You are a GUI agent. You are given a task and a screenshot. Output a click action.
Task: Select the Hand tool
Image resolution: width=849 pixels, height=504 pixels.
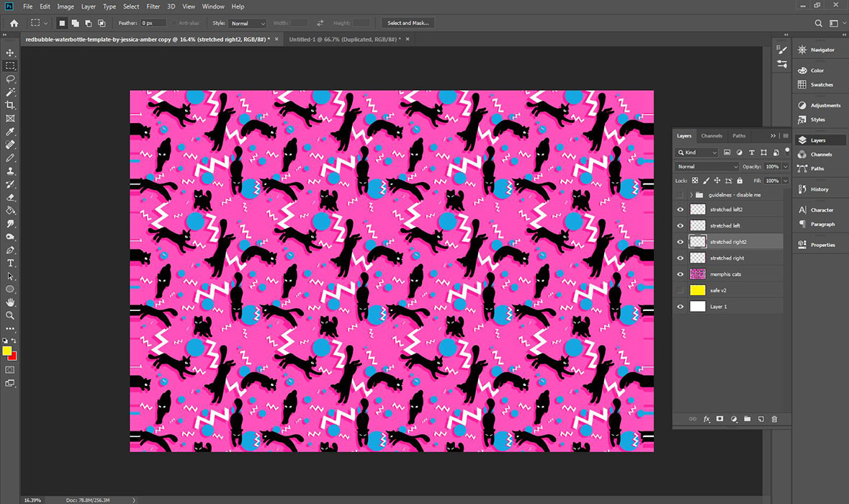click(x=10, y=302)
